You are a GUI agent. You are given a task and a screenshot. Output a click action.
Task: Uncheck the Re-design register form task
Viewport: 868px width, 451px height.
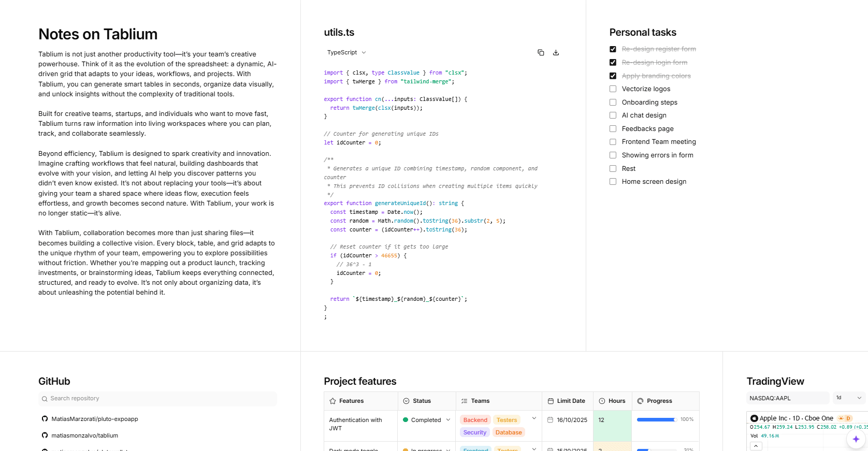tap(613, 49)
